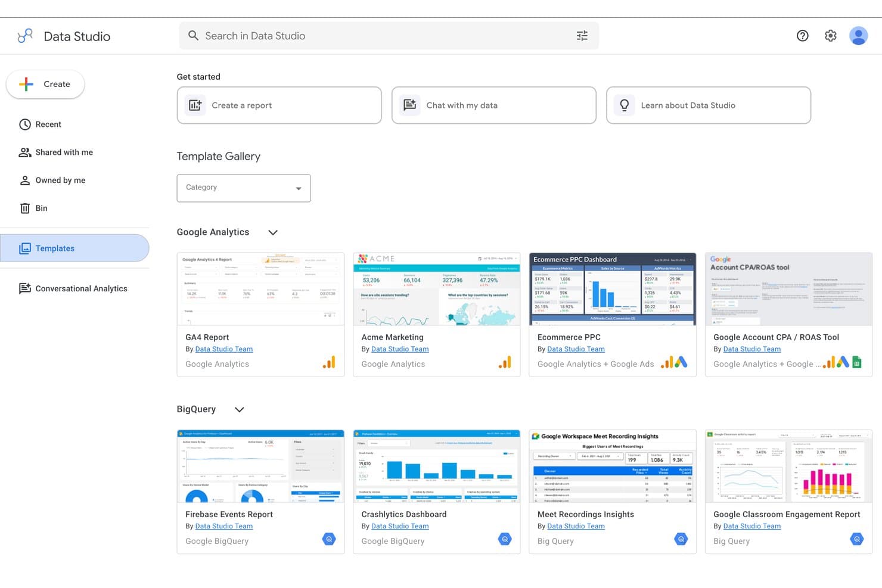Click the Data Studio logo icon

[25, 36]
